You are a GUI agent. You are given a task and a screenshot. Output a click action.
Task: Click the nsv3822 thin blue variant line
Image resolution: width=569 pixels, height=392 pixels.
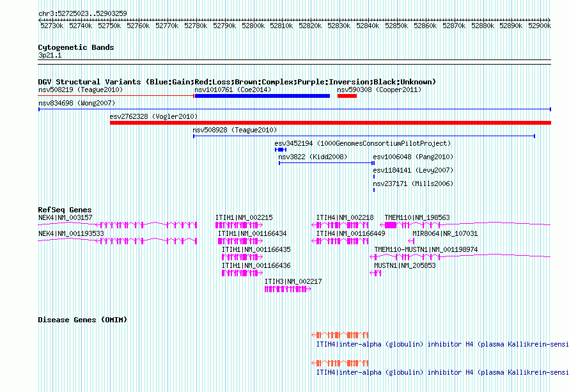click(326, 163)
